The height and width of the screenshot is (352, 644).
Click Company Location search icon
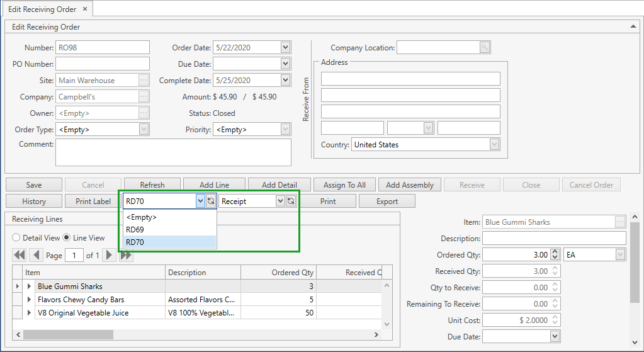(x=485, y=48)
